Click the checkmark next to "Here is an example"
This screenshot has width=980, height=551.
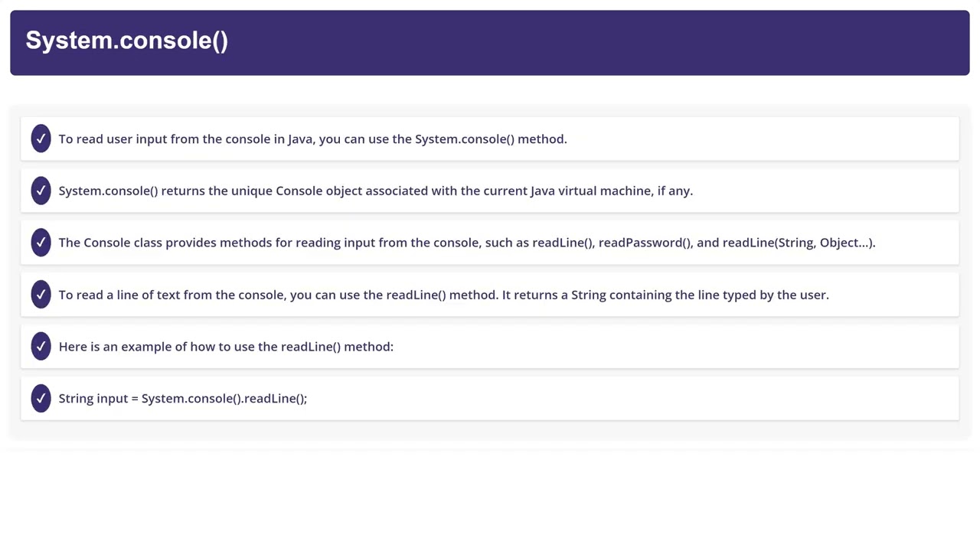click(41, 347)
